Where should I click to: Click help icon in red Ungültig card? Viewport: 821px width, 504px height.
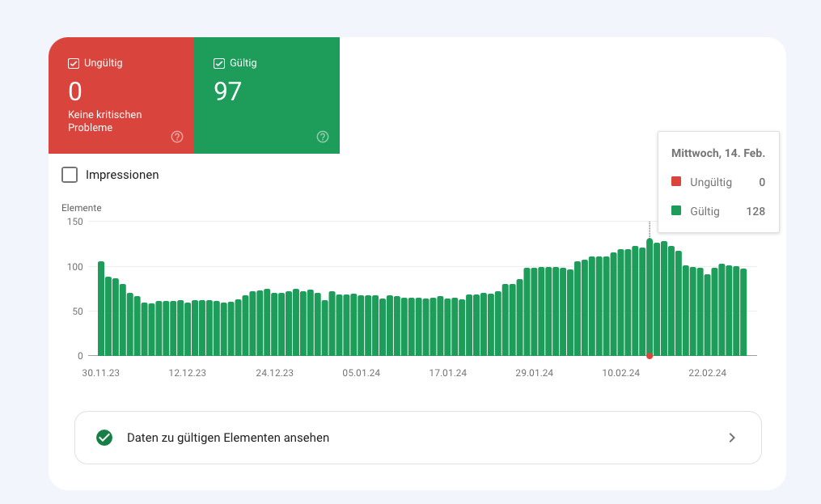click(x=177, y=137)
